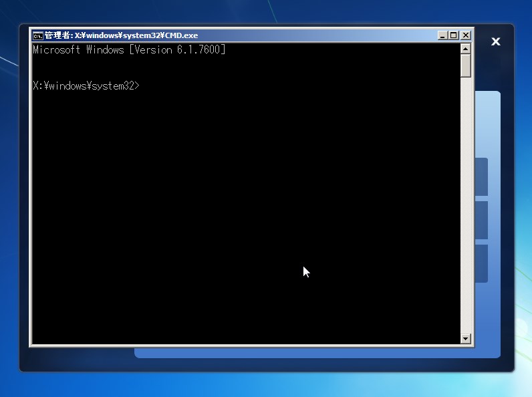Viewport: 532px width, 397px height.
Task: Select the top partially hidden dialog button
Action: coord(481,176)
